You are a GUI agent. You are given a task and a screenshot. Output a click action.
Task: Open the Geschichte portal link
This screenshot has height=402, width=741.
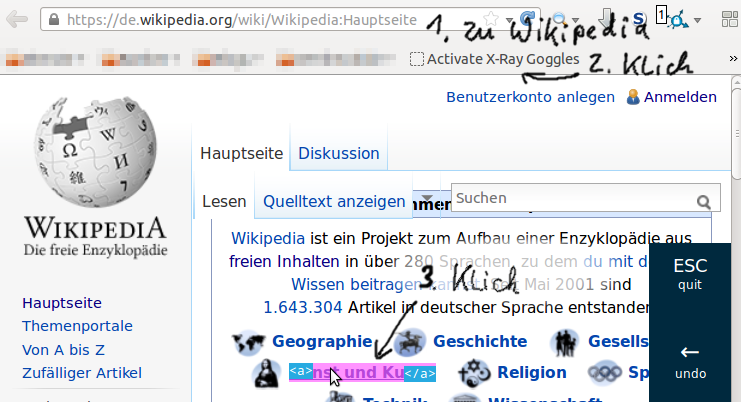point(480,341)
